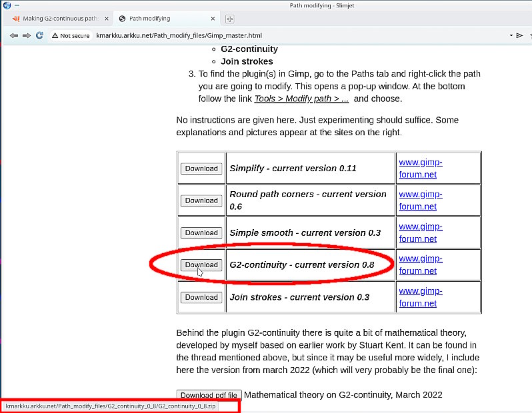Click the status bar URL ending G2_continuity_0_8.zip
Screen dimensions: 532x413
[110, 406]
